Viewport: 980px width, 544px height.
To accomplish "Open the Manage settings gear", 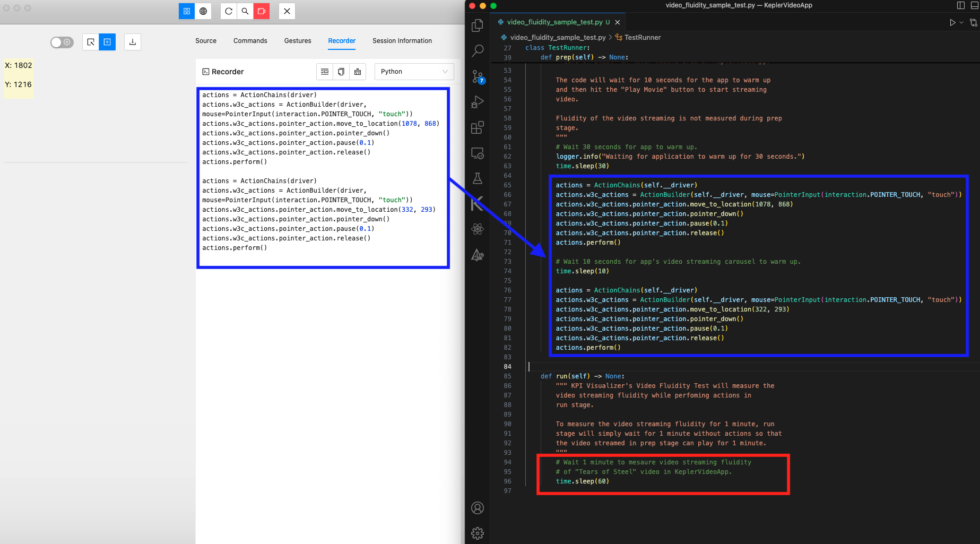I will [x=478, y=533].
